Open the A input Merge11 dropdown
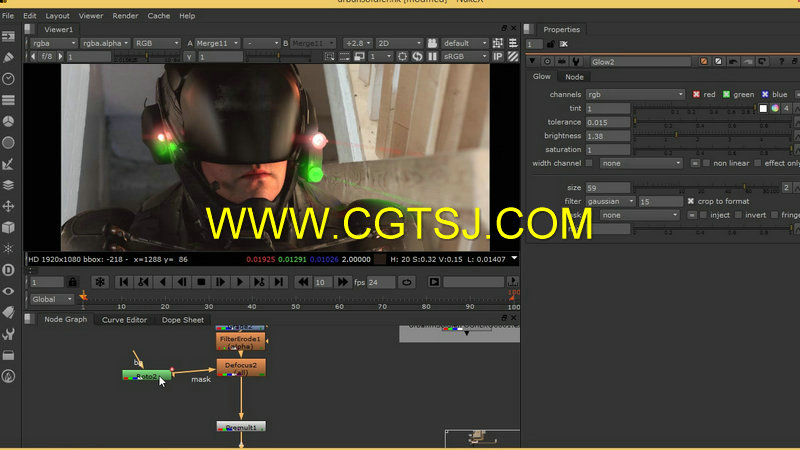 [217, 43]
